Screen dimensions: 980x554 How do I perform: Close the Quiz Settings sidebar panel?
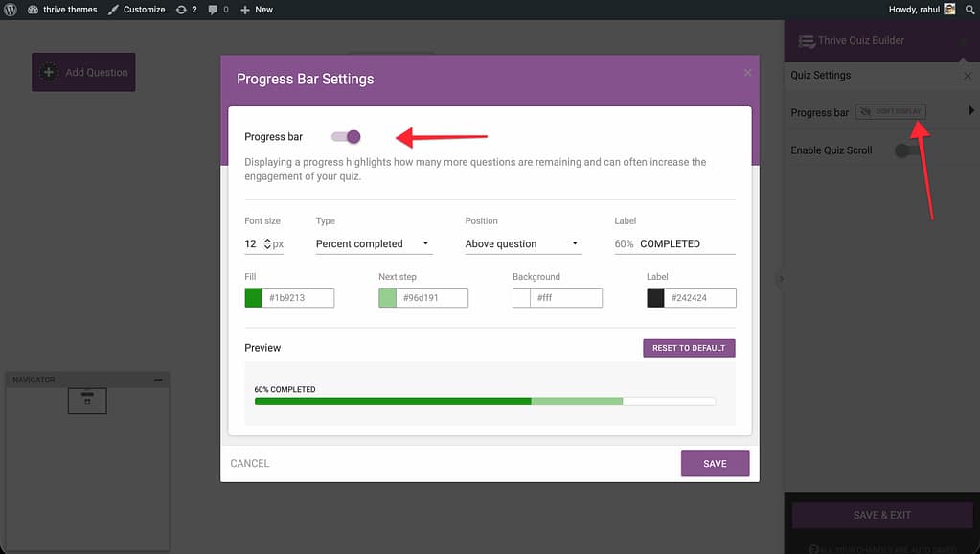(967, 76)
